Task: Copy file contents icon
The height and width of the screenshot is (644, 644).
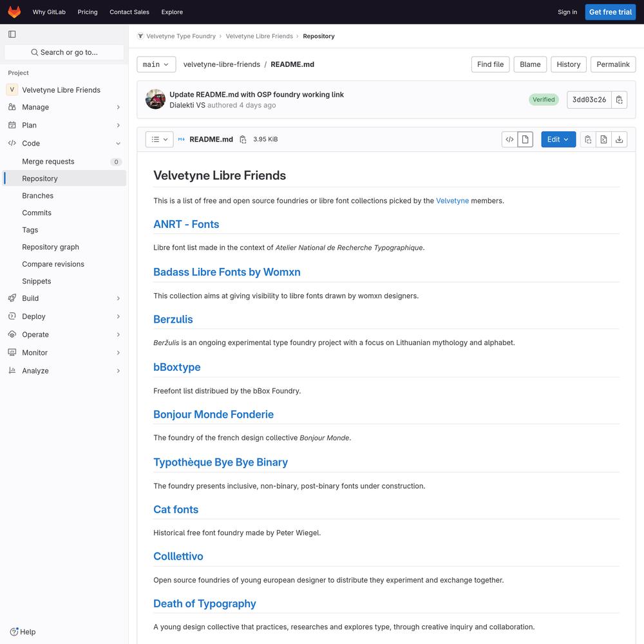Action: pos(588,140)
